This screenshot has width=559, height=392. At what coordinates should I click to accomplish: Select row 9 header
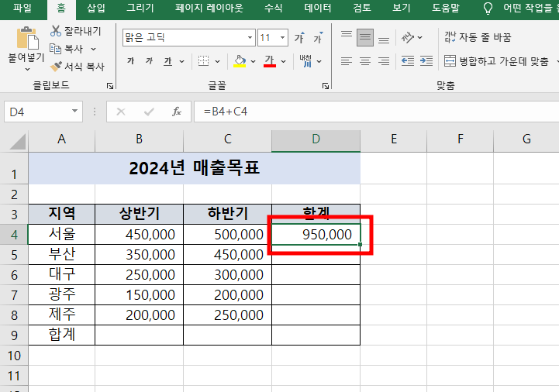(x=14, y=335)
